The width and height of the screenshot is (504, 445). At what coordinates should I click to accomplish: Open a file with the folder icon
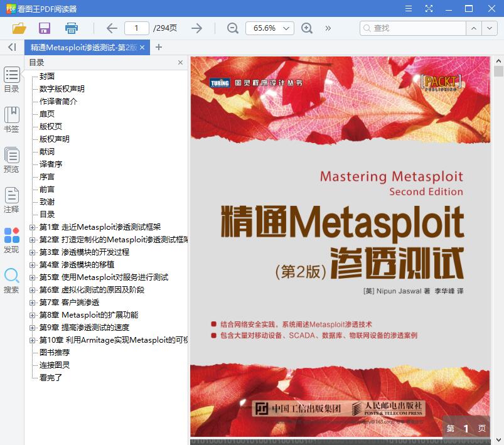(19, 28)
